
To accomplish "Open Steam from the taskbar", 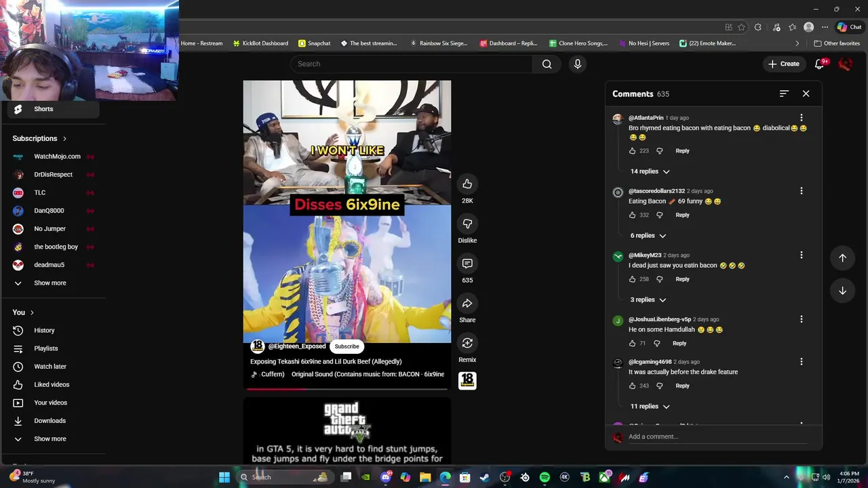I will [x=484, y=477].
